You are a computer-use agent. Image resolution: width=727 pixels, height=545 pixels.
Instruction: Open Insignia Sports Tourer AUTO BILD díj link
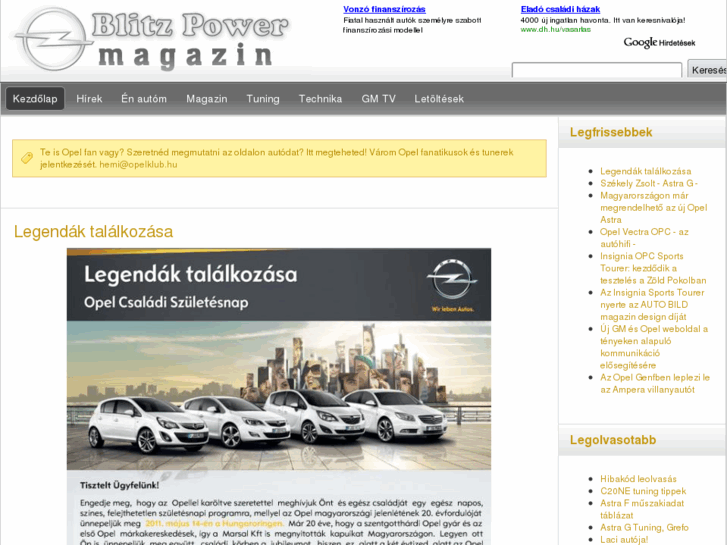click(652, 304)
